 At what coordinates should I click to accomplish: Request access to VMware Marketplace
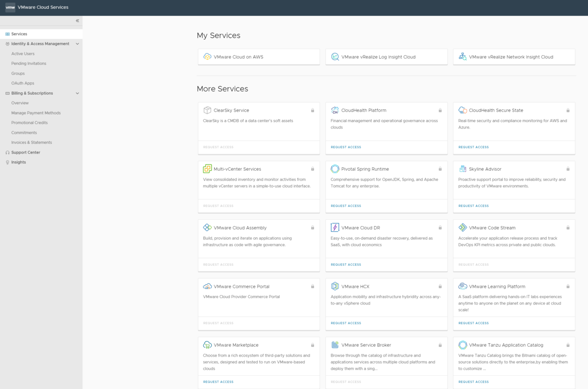pyautogui.click(x=219, y=382)
